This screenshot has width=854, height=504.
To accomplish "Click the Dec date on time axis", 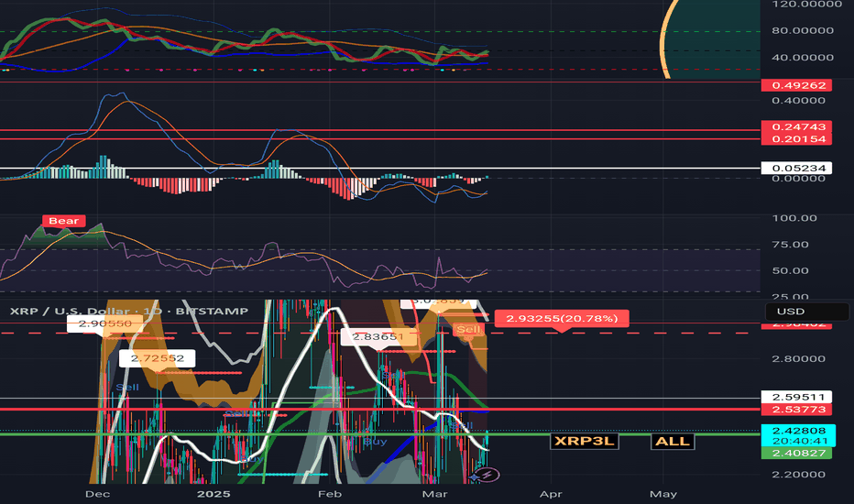I will (97, 494).
